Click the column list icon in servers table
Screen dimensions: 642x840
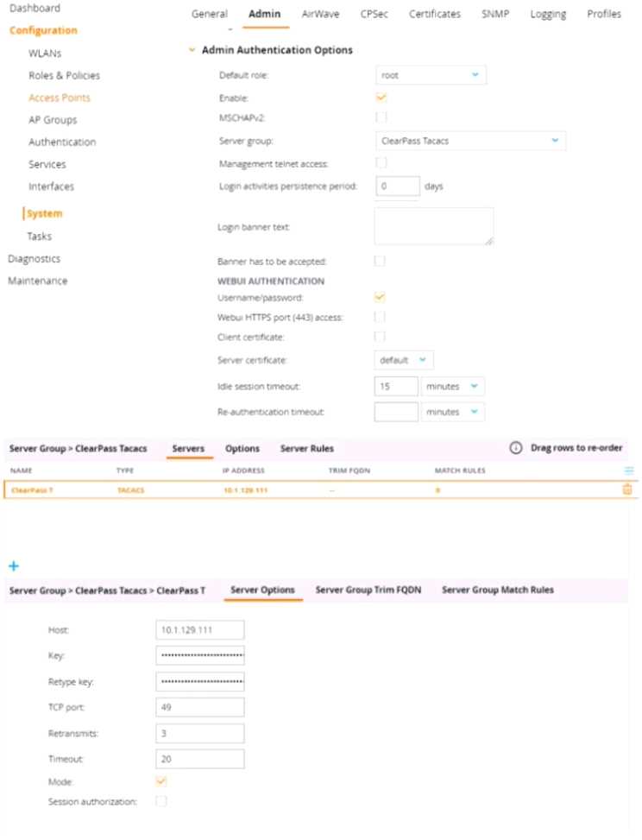(628, 471)
